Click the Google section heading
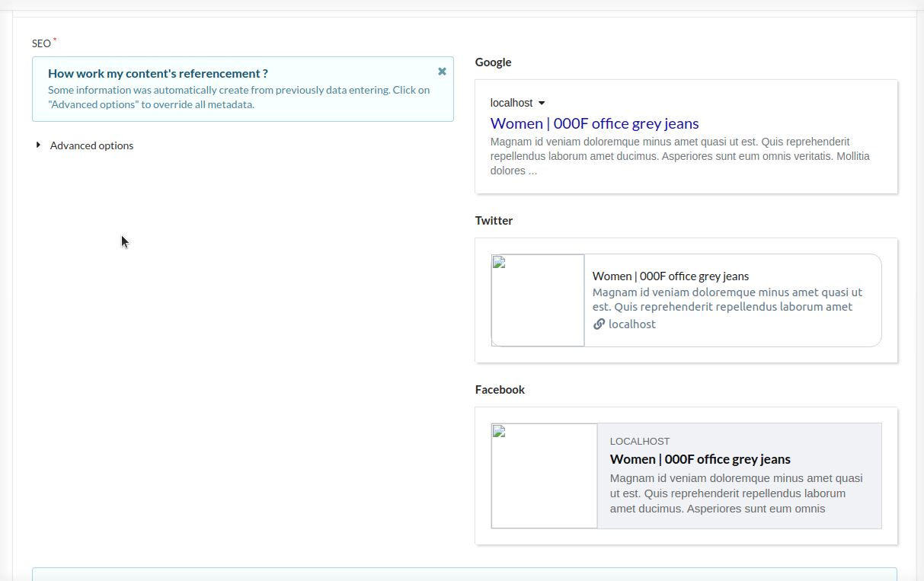The width and height of the screenshot is (924, 581). [493, 62]
